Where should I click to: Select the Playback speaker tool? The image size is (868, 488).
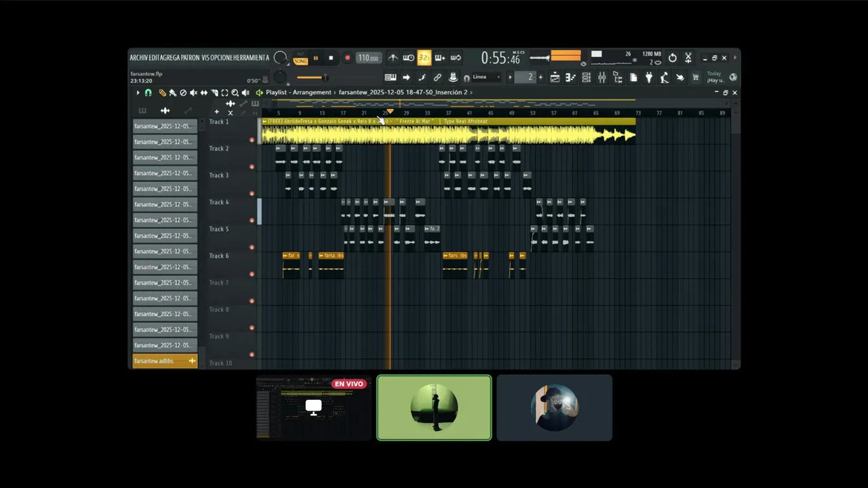point(245,92)
